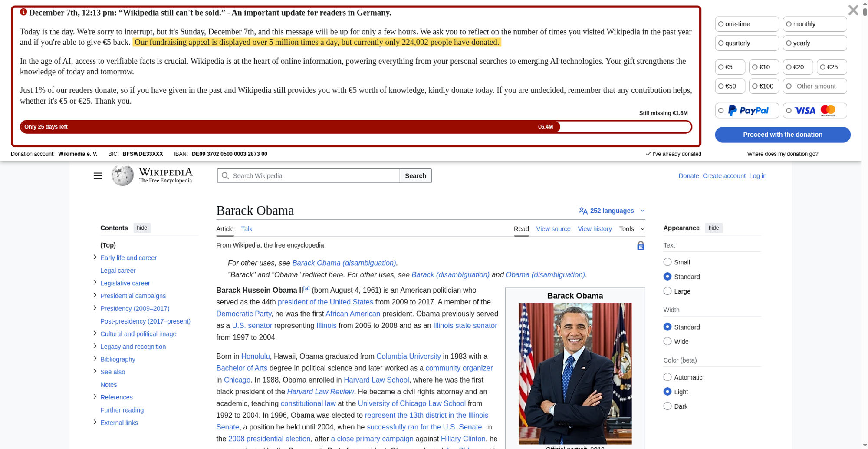Click the Wikipedia globe logo
This screenshot has height=449, width=868.
pyautogui.click(x=123, y=176)
